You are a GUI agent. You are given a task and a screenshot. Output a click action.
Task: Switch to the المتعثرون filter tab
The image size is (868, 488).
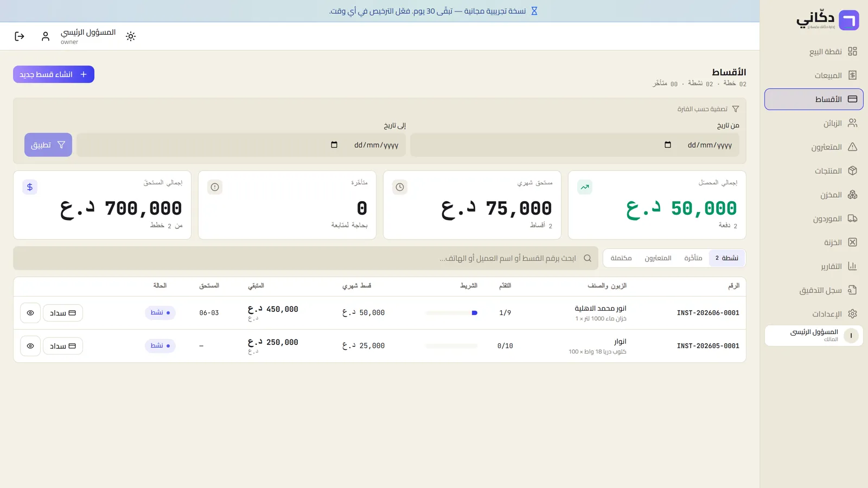(658, 258)
